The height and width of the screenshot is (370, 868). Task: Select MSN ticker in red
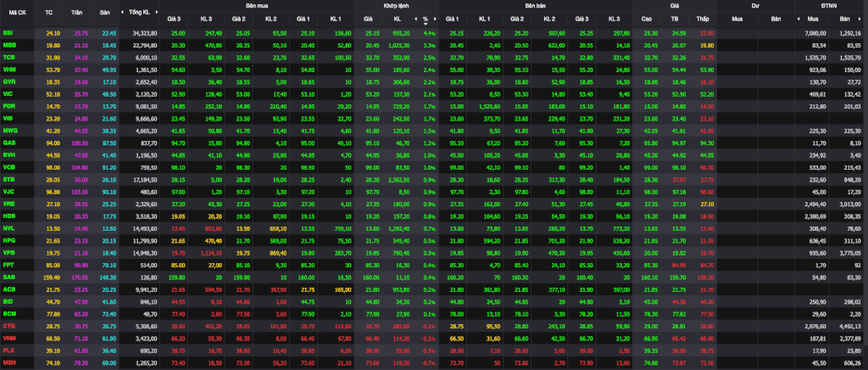pyautogui.click(x=8, y=362)
